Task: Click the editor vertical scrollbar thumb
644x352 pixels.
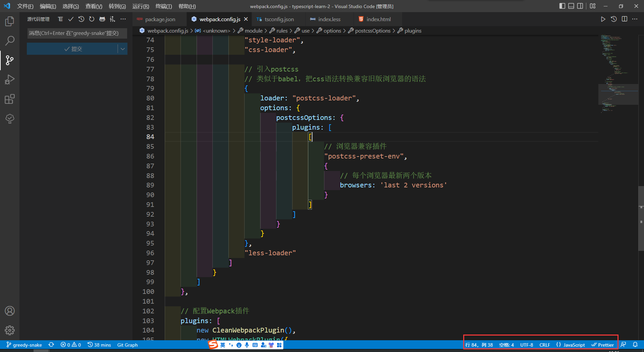Action: point(641,218)
